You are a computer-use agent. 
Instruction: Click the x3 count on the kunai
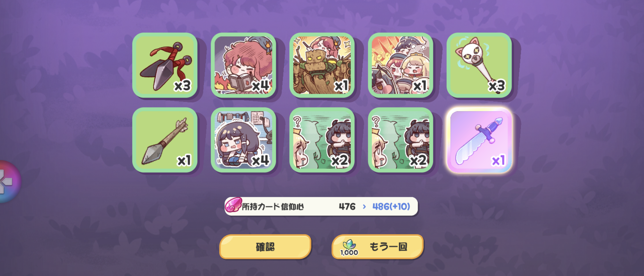click(x=182, y=86)
